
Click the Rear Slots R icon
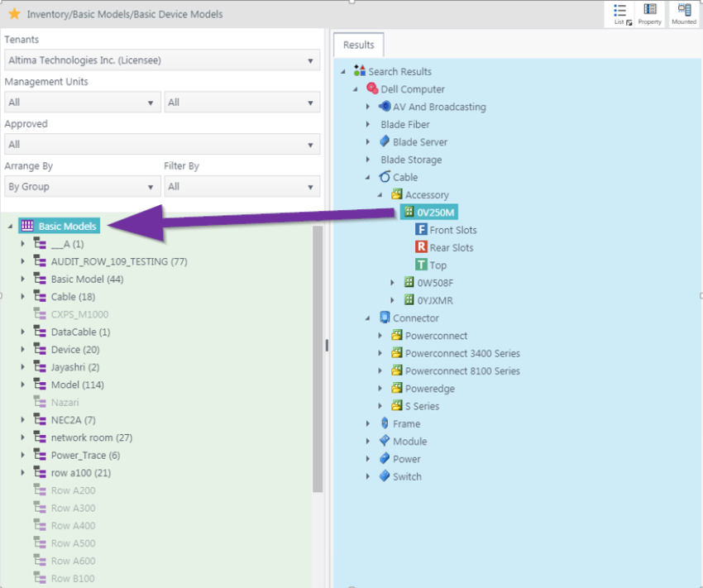point(422,247)
